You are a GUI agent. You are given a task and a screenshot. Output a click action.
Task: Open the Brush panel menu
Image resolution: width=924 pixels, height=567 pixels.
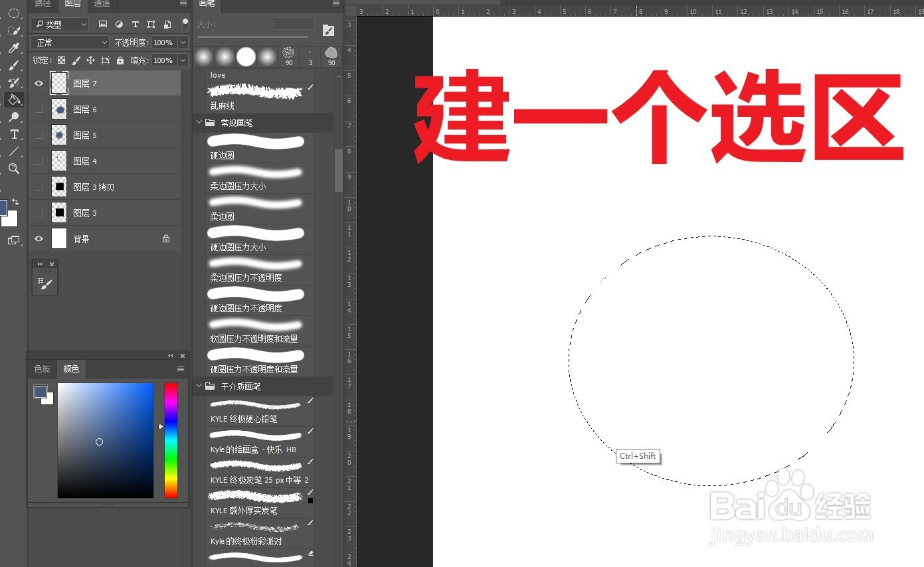click(x=336, y=3)
